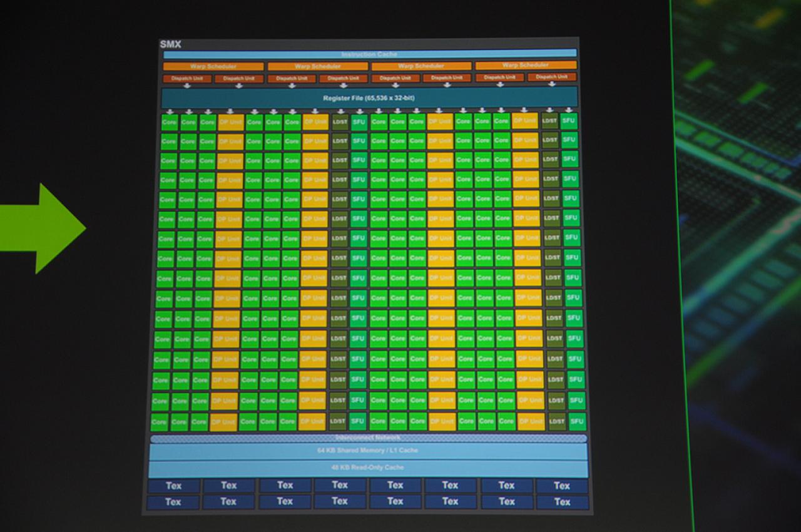Viewport: 801px width, 532px height.
Task: Click the SMX title label
Action: 170,44
